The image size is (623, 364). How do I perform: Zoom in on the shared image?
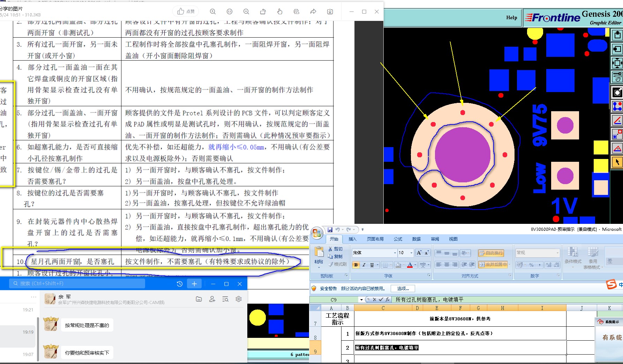pos(213,12)
